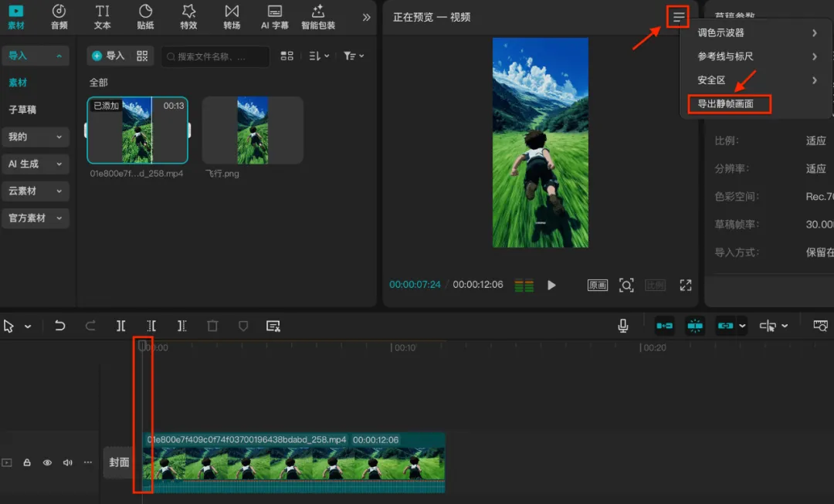Screen dimensions: 834x504
Task: Open the 素材 media tab
Action: click(x=16, y=17)
